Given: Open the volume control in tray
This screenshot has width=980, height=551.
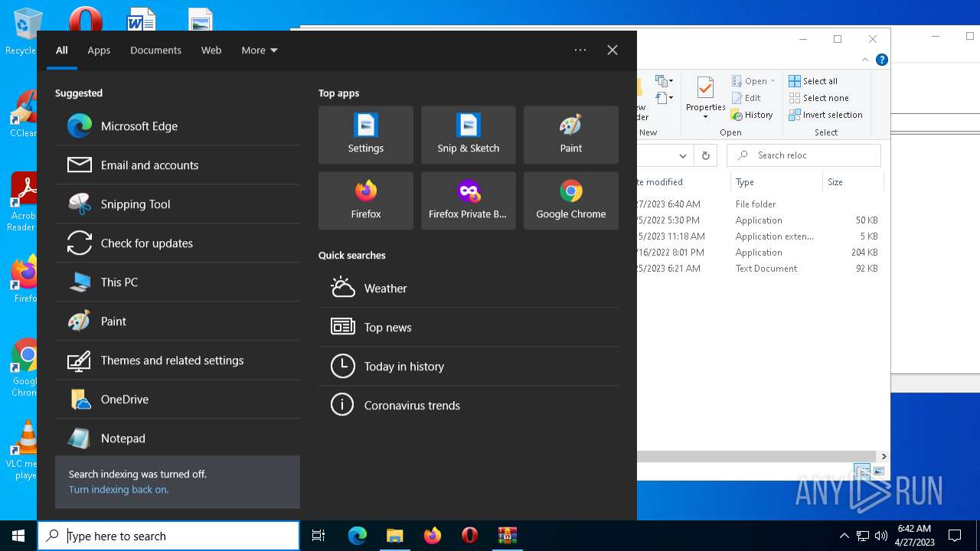Looking at the screenshot, I should 880,536.
